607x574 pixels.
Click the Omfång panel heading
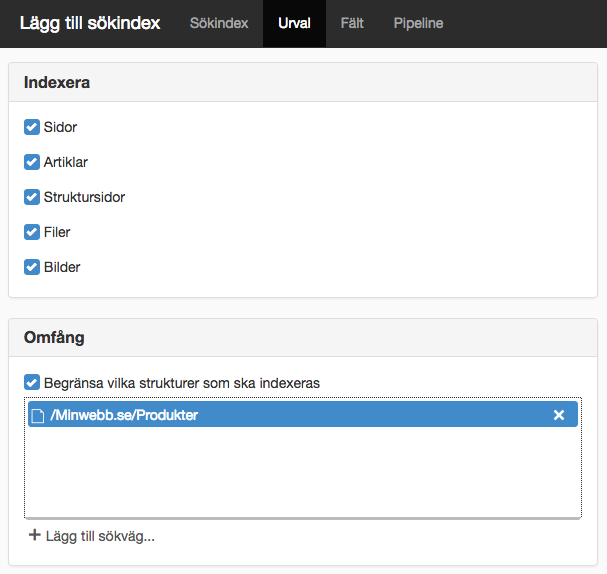click(54, 337)
